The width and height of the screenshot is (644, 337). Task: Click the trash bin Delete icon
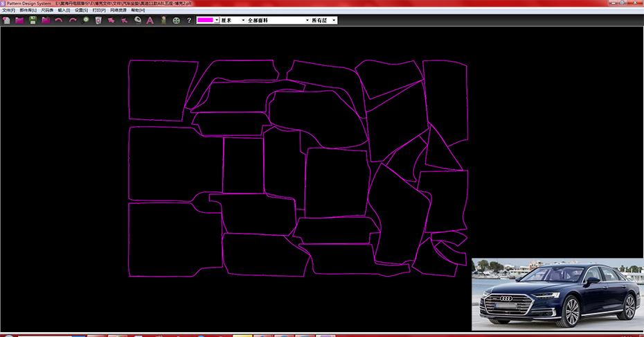(98, 20)
